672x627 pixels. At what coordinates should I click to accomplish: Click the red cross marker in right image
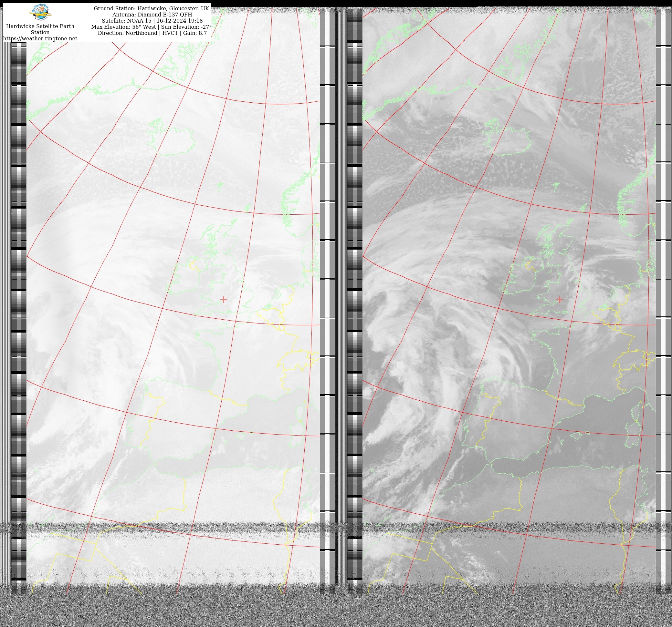pos(560,300)
